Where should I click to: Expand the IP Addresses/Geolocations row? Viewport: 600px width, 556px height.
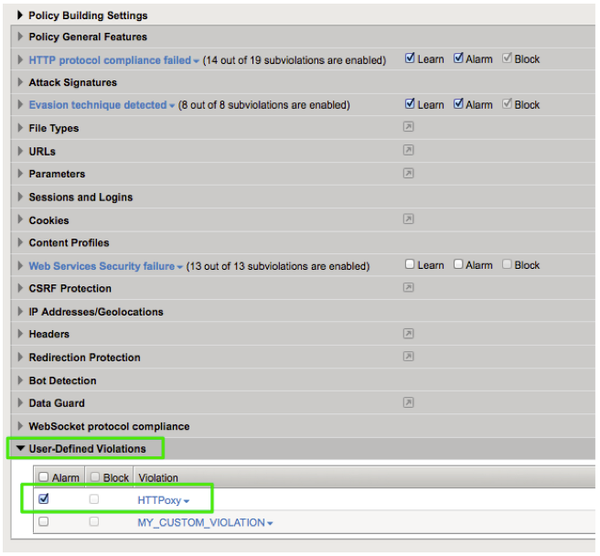pyautogui.click(x=20, y=312)
